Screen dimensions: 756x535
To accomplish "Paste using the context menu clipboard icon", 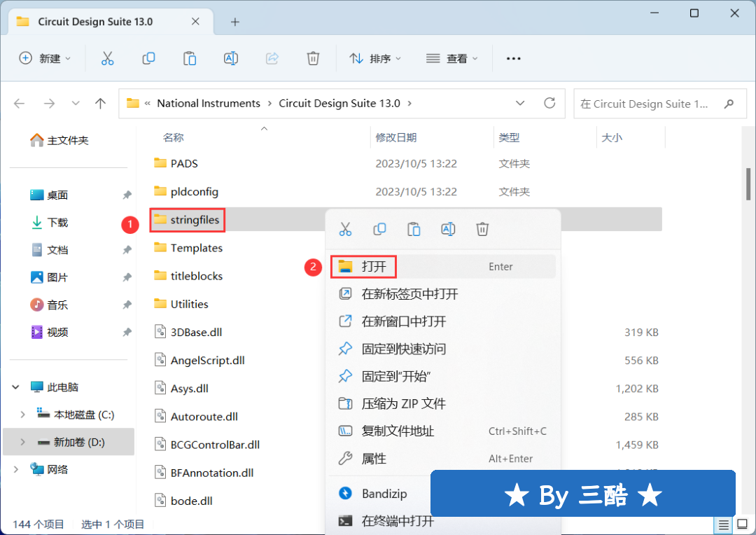I will (x=414, y=229).
